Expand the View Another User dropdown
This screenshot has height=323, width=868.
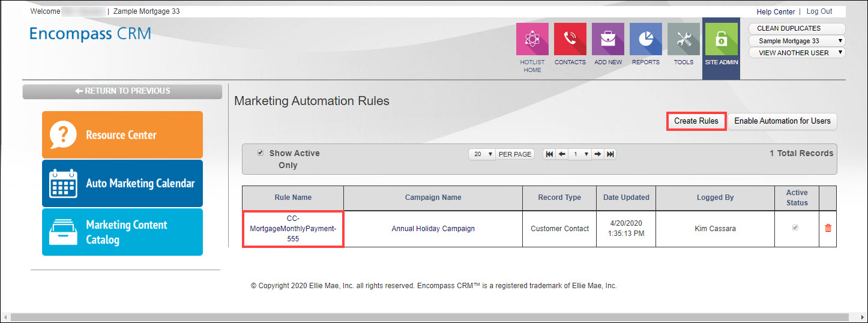click(797, 53)
